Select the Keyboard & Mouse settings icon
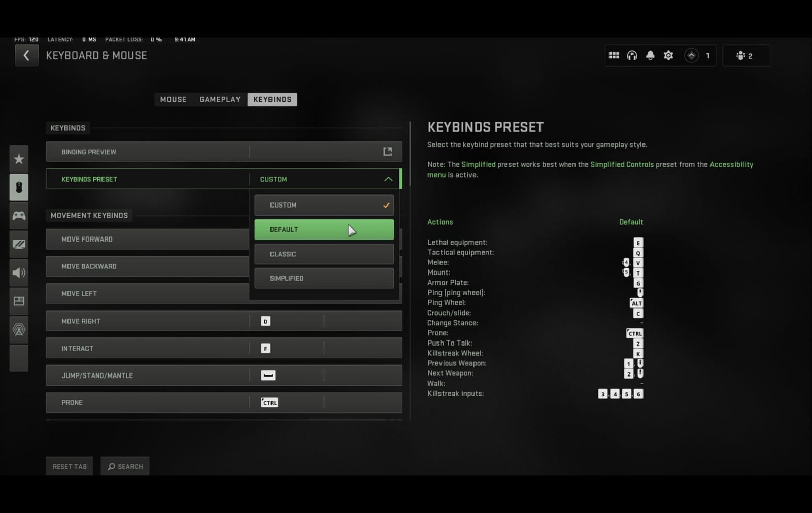 [19, 187]
